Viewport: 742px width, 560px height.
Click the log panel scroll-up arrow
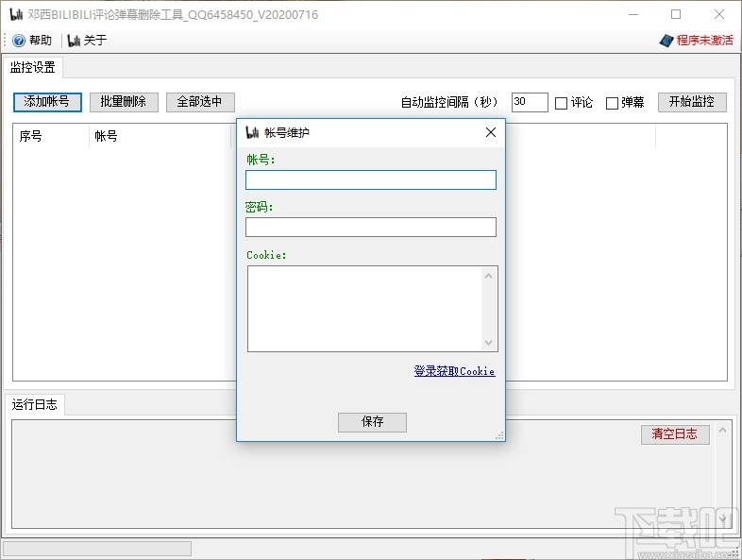coord(722,430)
